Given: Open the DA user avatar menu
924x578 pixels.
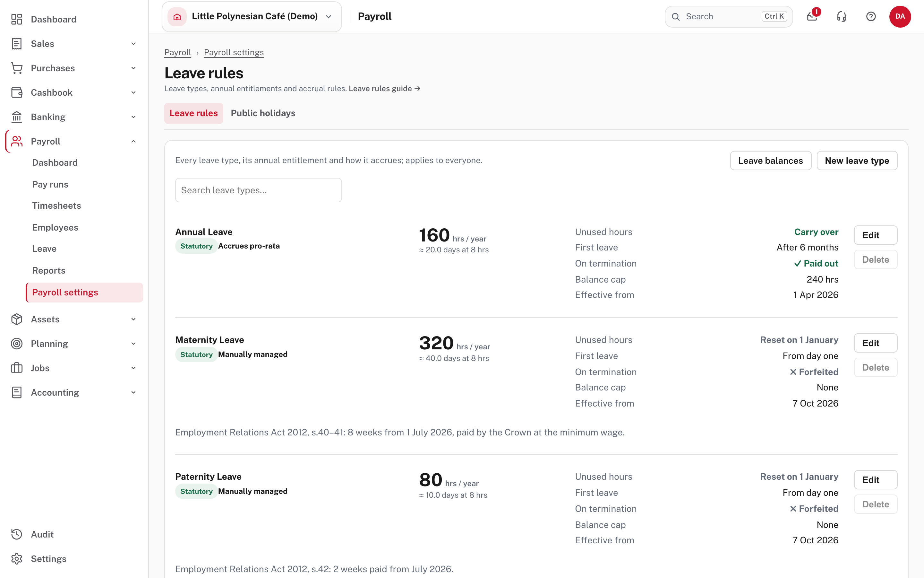Looking at the screenshot, I should [x=900, y=16].
